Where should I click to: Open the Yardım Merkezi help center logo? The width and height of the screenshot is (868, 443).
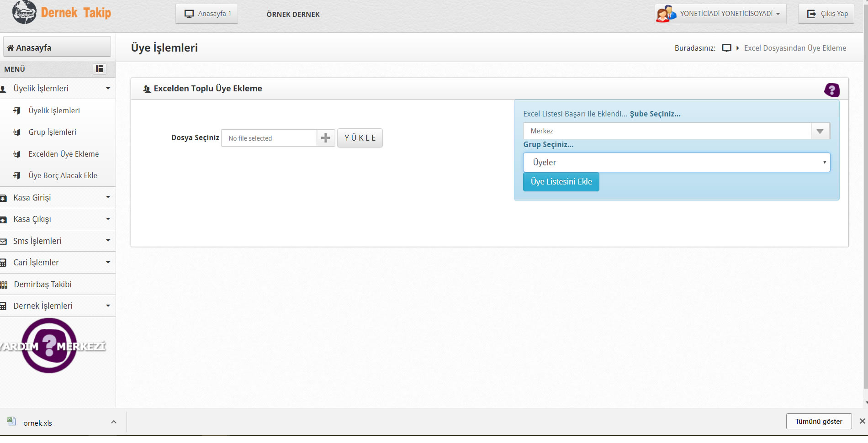point(49,346)
